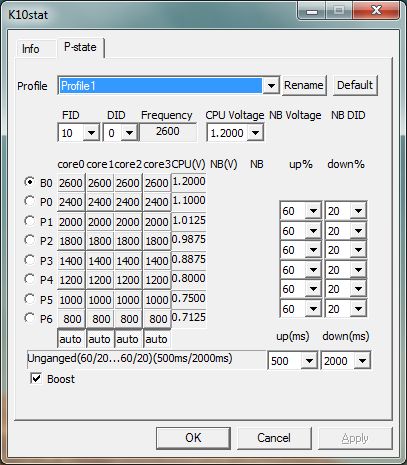Open the CPU Voltage dropdown
Image resolution: width=407 pixels, height=465 pixels.
point(255,133)
